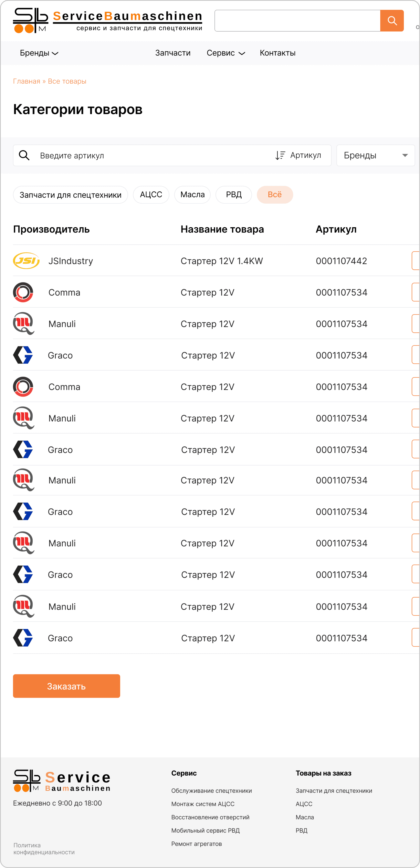
Task: Open Политика конфиденциальности footer link
Action: point(44,848)
